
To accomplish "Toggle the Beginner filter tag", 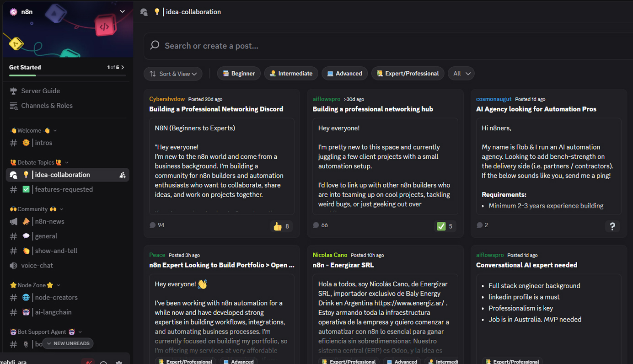I will (x=239, y=73).
